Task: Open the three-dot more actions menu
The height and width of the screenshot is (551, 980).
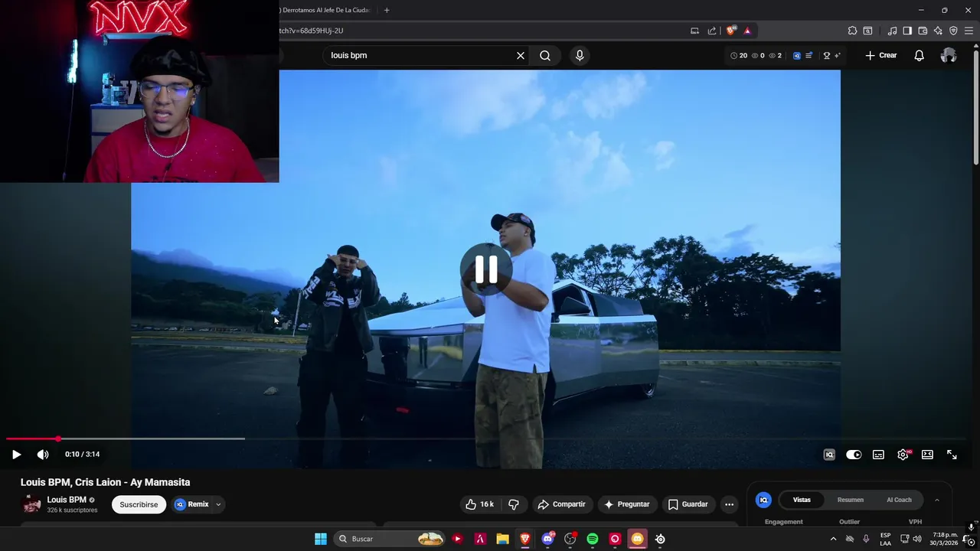Action: point(729,504)
